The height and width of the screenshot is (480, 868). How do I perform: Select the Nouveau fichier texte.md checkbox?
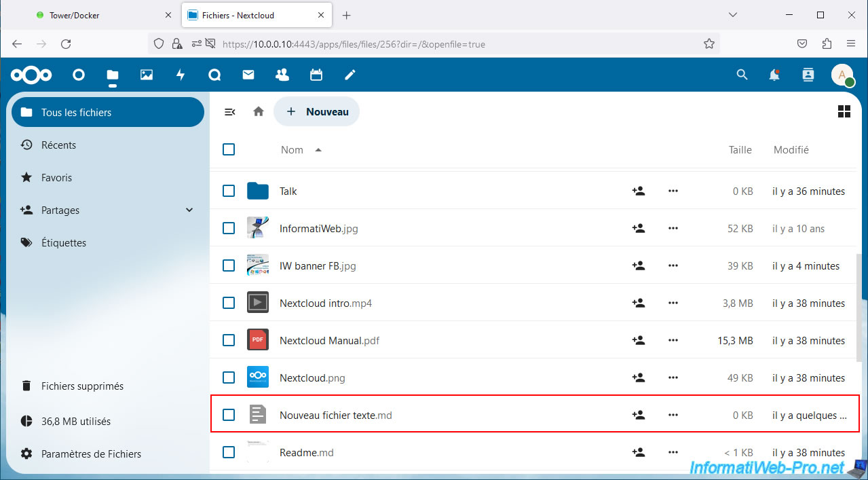point(229,415)
